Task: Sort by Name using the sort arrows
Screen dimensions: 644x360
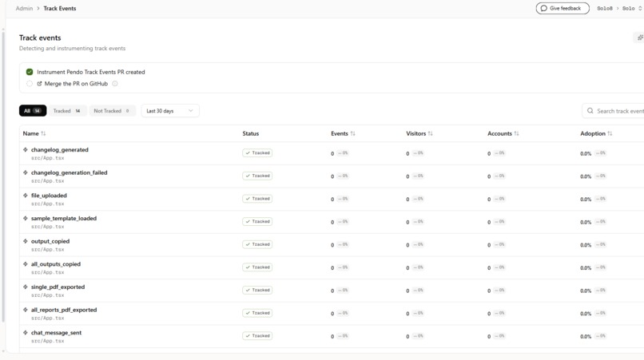Action: (x=43, y=134)
